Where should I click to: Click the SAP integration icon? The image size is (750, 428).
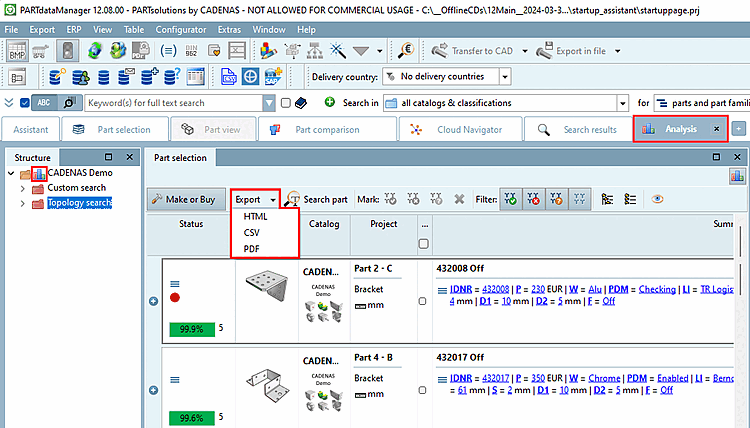(273, 77)
